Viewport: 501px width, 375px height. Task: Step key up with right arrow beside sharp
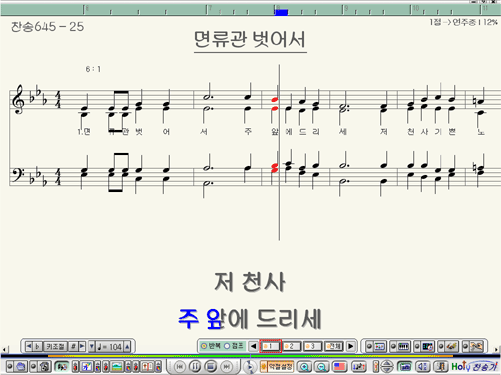tap(82, 347)
